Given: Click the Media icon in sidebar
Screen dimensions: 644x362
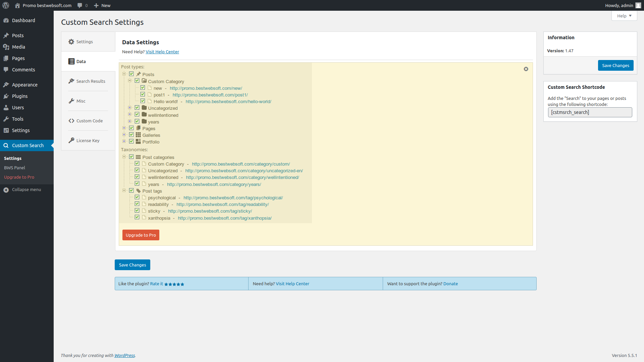Looking at the screenshot, I should coord(6,47).
